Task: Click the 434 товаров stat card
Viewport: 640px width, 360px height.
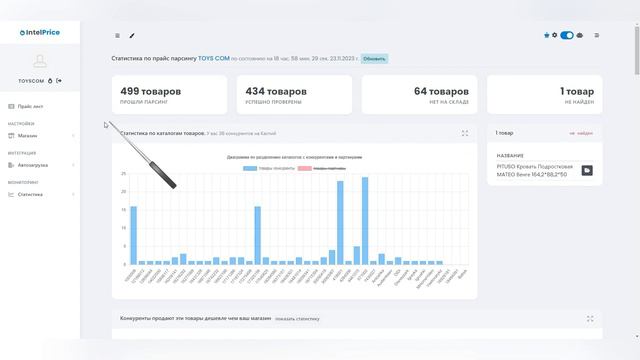Action: tap(294, 95)
